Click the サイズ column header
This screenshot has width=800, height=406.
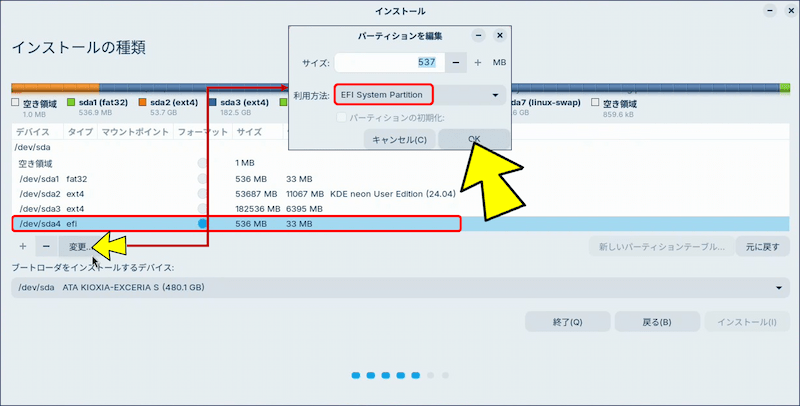click(249, 132)
